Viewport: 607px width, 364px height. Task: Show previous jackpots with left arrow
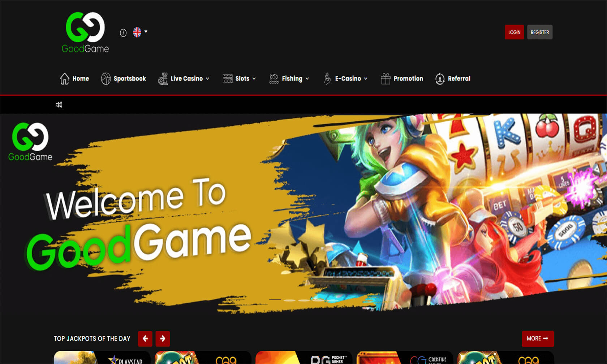[x=145, y=339]
